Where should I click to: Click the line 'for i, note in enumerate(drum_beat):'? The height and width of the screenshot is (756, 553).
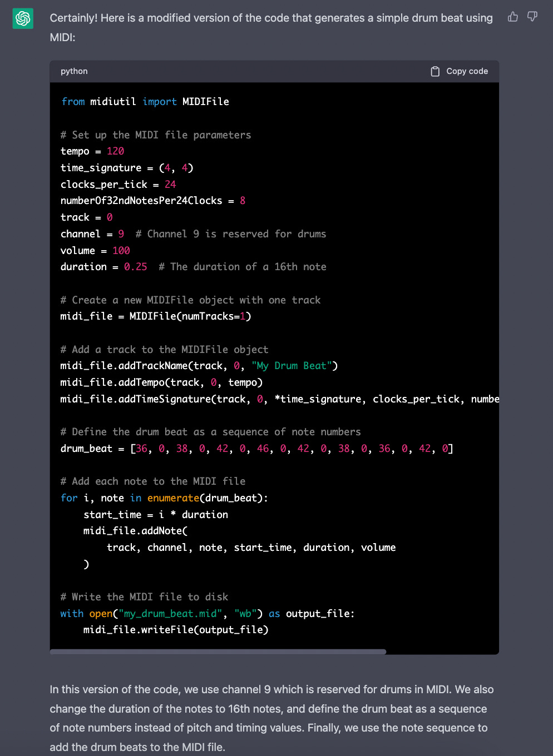pos(165,498)
